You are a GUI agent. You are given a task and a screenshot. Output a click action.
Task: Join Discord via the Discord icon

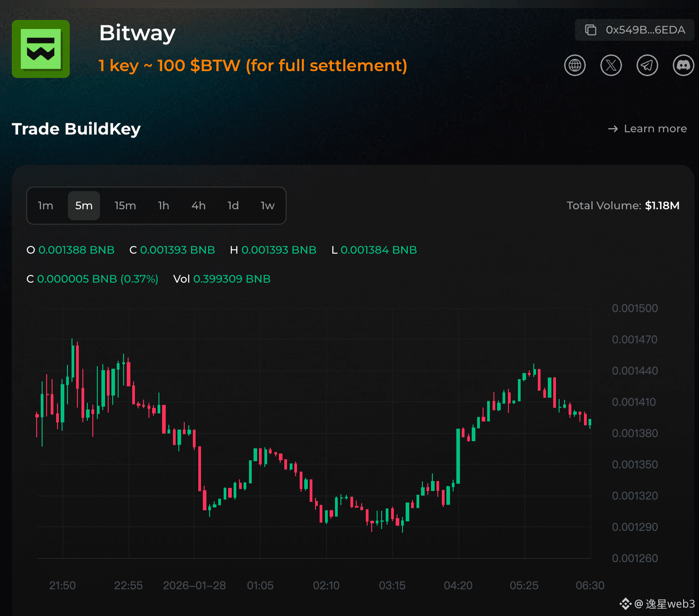(683, 65)
